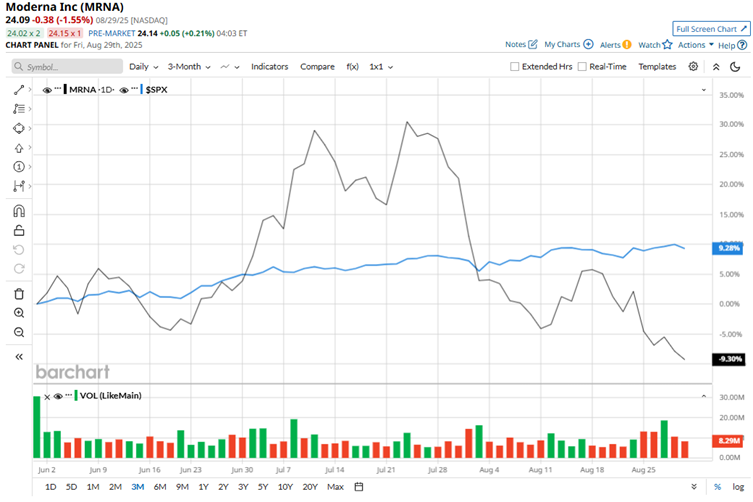Select the 6M time range
The image size is (753, 502).
[160, 487]
